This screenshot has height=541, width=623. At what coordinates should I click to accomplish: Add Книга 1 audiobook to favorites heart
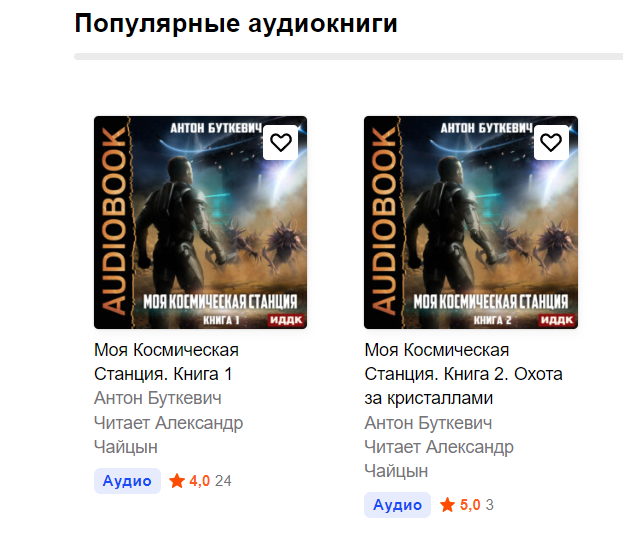tap(281, 142)
